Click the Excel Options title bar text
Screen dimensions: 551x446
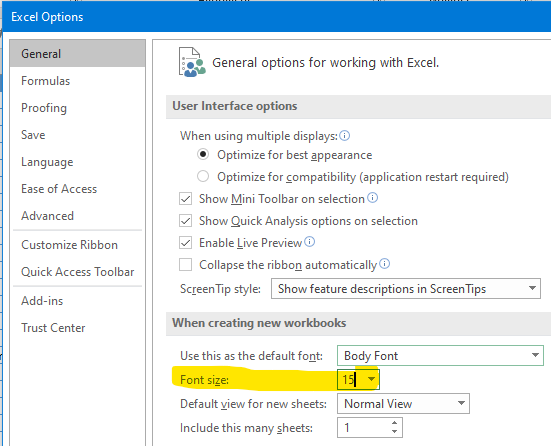click(47, 17)
